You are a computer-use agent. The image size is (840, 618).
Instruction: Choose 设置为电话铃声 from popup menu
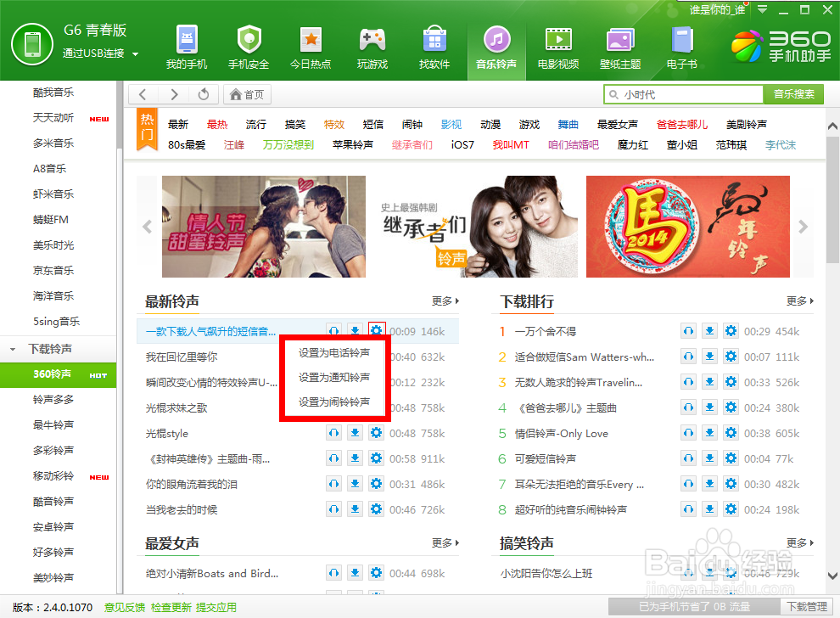pos(333,352)
